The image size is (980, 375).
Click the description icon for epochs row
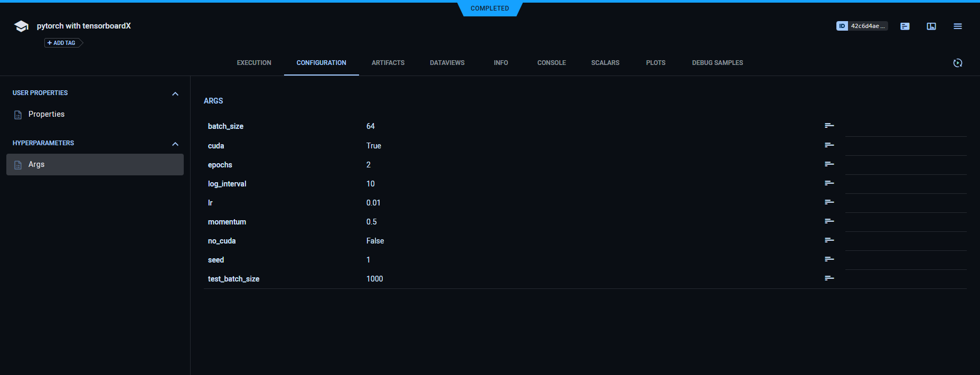click(829, 164)
